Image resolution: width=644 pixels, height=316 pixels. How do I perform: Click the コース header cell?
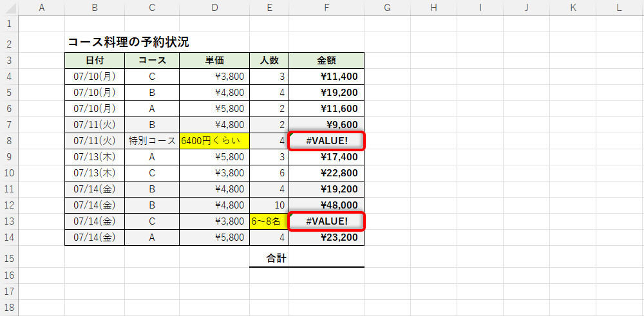pyautogui.click(x=152, y=60)
